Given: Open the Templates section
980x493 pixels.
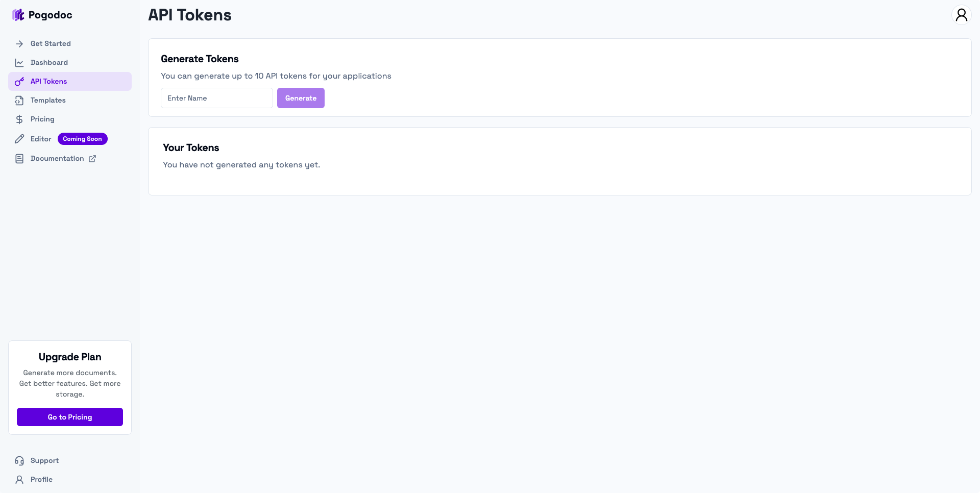Looking at the screenshot, I should [70, 101].
